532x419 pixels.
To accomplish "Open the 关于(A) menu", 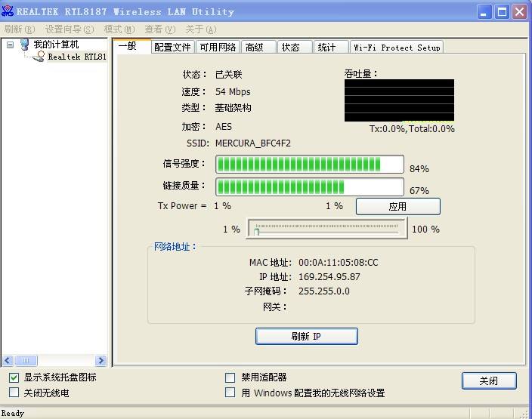I will tap(201, 29).
